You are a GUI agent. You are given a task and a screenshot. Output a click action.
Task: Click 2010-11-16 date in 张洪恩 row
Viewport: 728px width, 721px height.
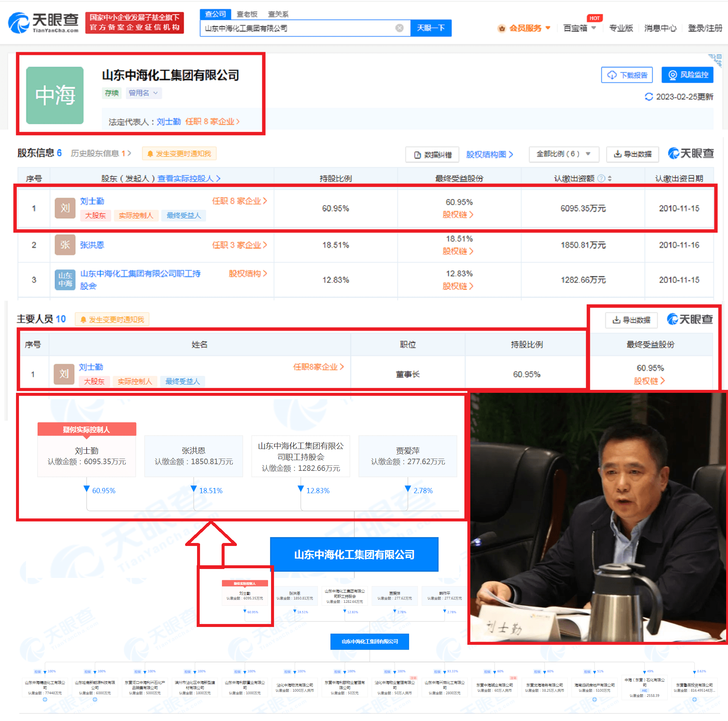tap(679, 245)
